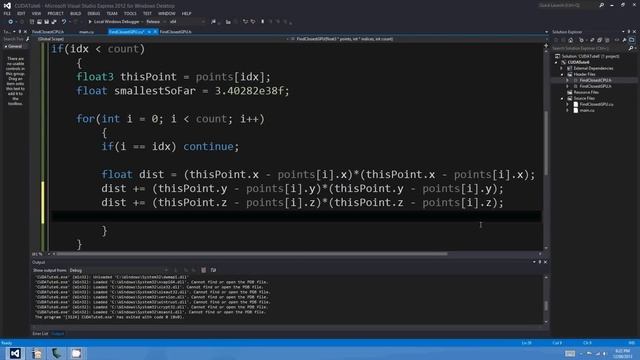Switch to the main.cu tab
The height and width of the screenshot is (360, 640).
[x=87, y=32]
